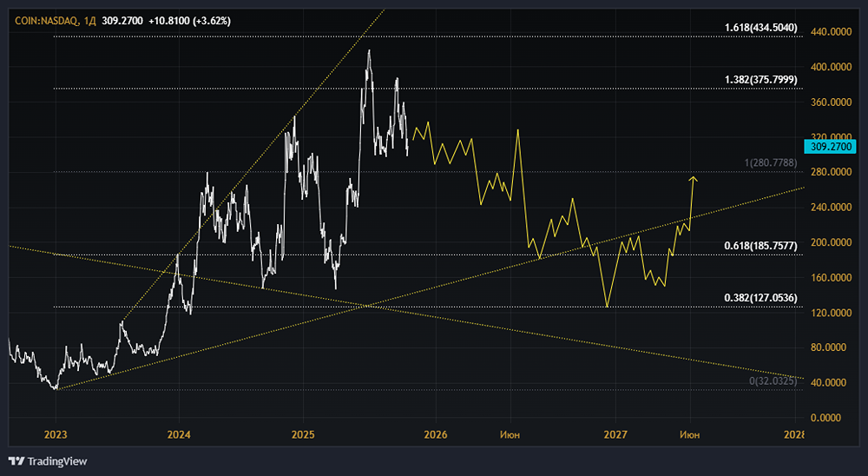The height and width of the screenshot is (476, 868).
Task: Select the 0(32.0325) Fibonacci label
Action: click(x=773, y=381)
